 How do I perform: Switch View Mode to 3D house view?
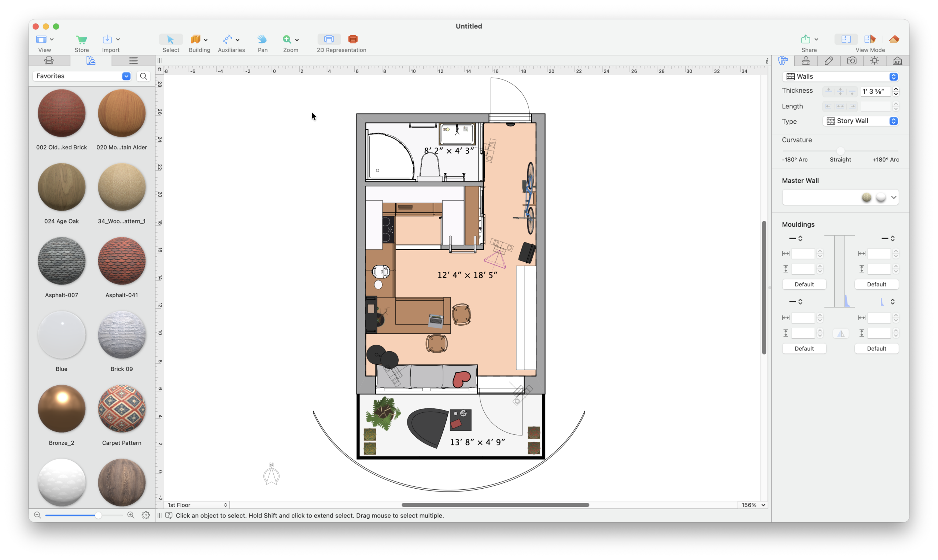(894, 39)
